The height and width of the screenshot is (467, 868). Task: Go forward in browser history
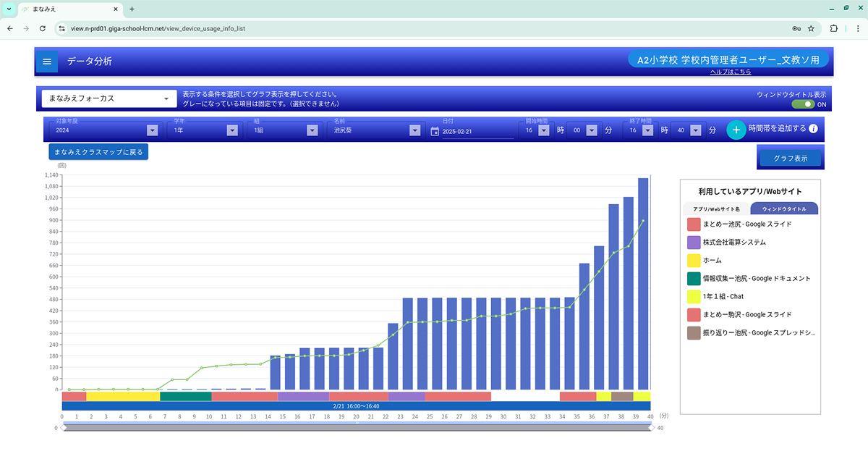point(26,28)
